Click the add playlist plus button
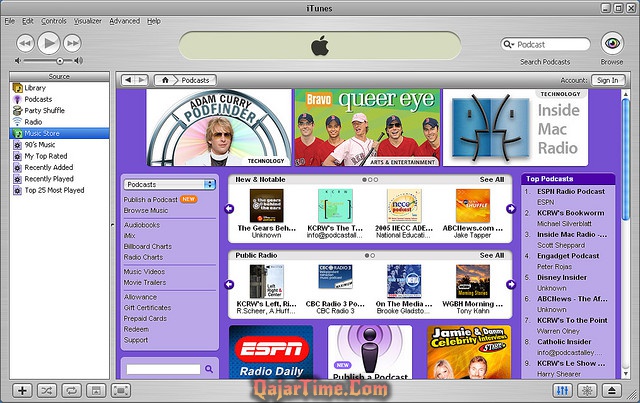 pyautogui.click(x=23, y=390)
